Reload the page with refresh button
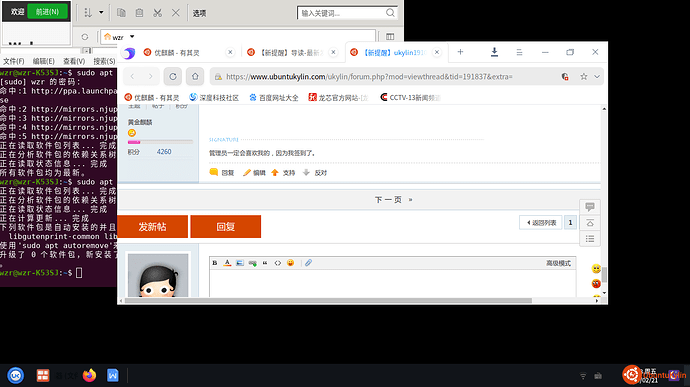The width and height of the screenshot is (690, 387). 173,77
